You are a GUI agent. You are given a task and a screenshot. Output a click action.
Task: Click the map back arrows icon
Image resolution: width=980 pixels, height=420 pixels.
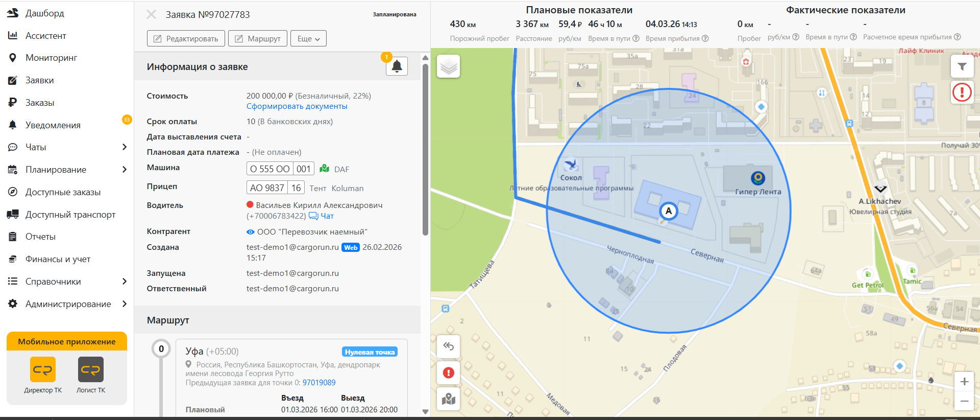click(x=449, y=346)
